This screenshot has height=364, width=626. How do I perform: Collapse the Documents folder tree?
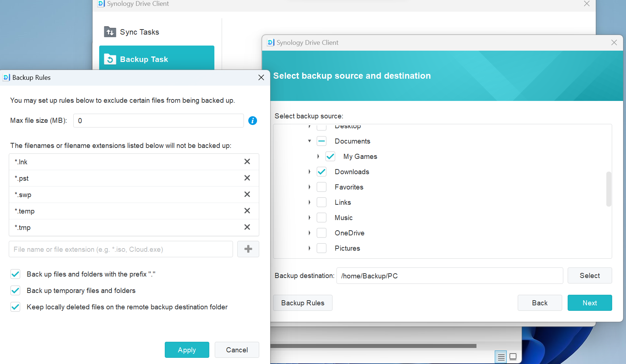pos(310,141)
